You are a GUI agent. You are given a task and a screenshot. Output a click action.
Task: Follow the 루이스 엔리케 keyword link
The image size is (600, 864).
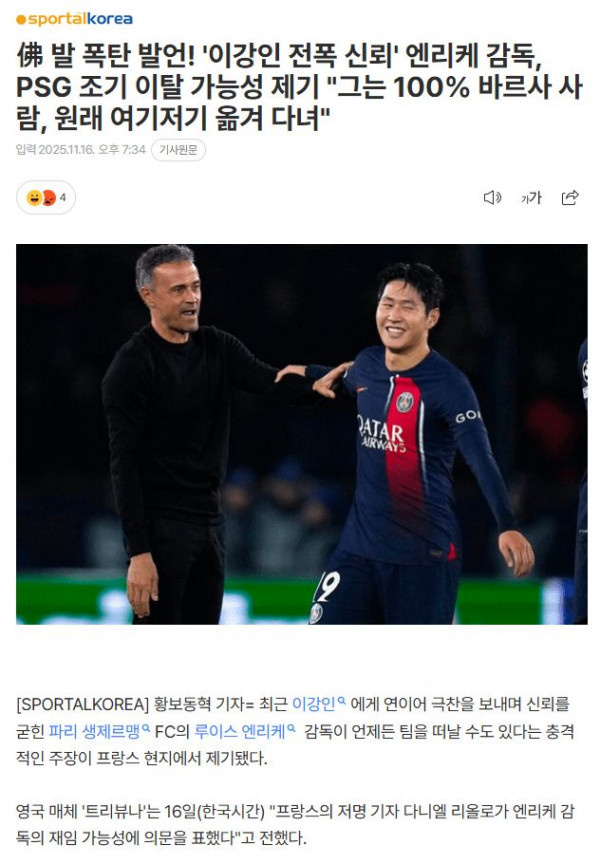[240, 731]
